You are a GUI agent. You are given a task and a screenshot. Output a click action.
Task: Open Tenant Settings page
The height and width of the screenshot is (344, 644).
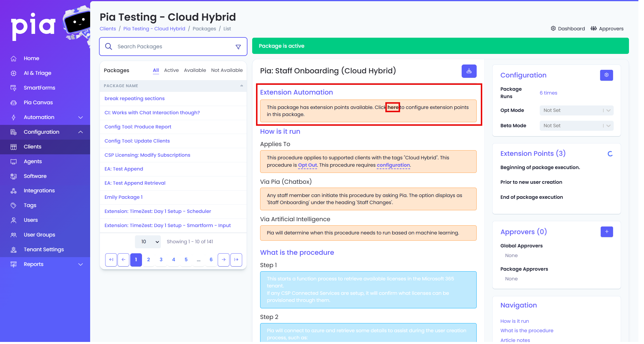[x=44, y=249]
